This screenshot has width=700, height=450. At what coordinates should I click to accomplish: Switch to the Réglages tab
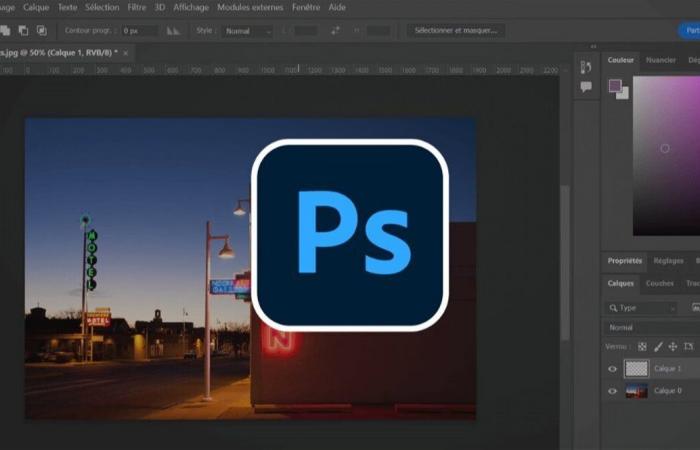pos(668,261)
